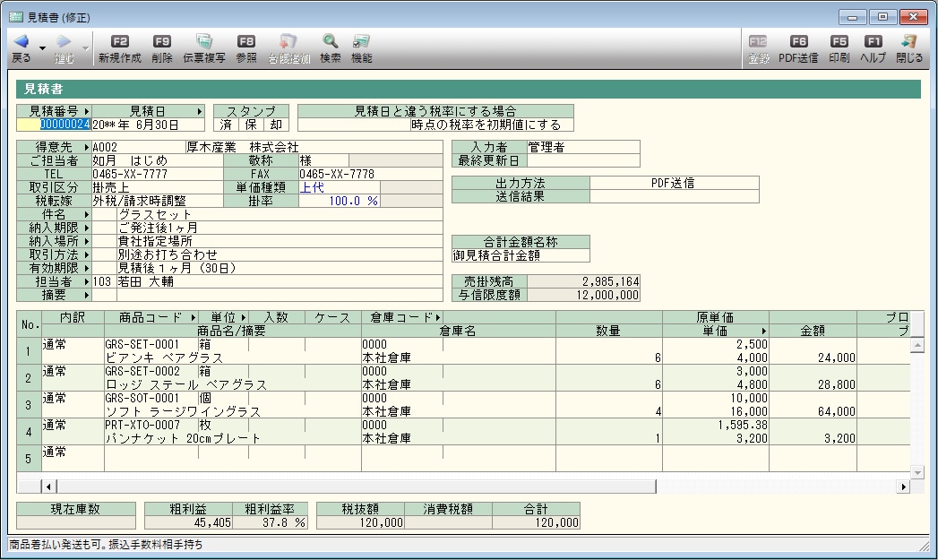Click horizontal scrollbar left arrow

tap(48, 487)
